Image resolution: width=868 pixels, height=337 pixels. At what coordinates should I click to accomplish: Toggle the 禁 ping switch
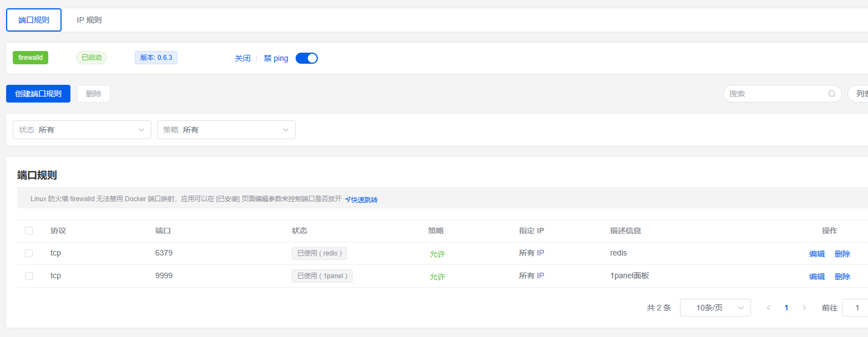point(307,58)
